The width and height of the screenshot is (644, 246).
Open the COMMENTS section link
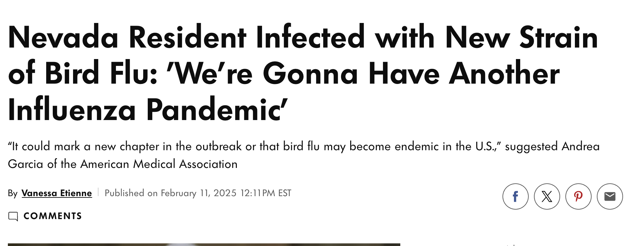pyautogui.click(x=52, y=216)
